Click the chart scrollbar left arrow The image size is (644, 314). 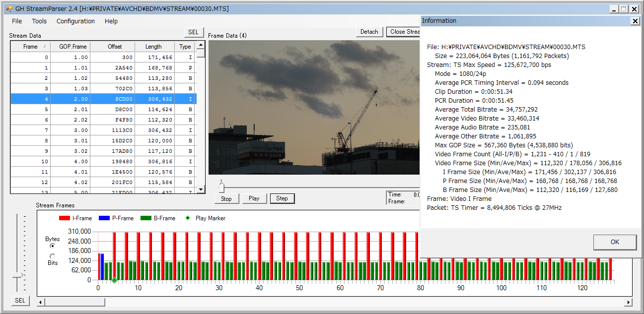click(41, 302)
